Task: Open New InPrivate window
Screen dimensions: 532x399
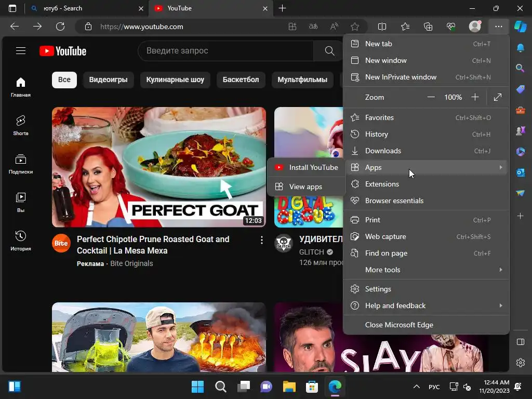Action: coord(426,77)
